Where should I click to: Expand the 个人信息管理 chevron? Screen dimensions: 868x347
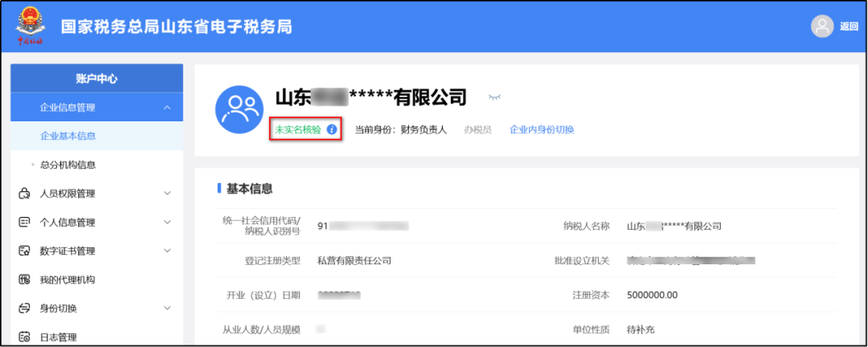point(168,222)
